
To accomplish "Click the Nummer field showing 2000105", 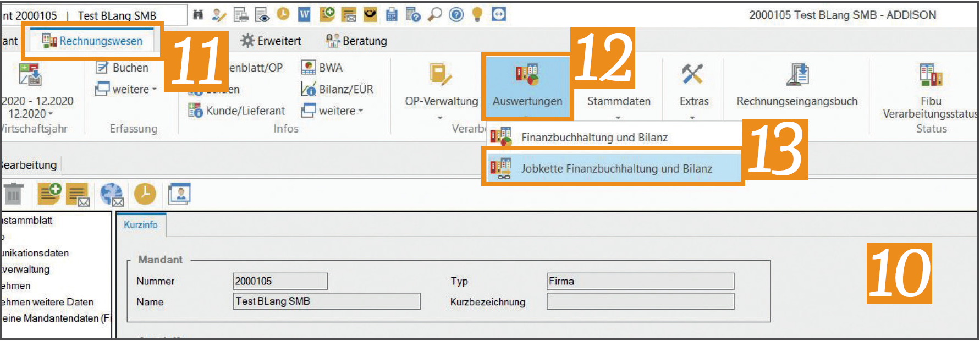I will click(280, 281).
